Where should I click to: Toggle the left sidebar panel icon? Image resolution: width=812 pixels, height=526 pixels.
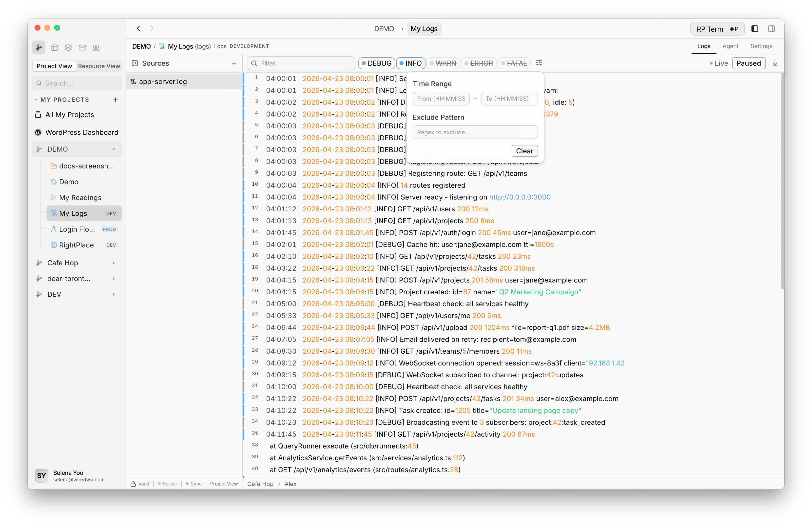point(754,29)
